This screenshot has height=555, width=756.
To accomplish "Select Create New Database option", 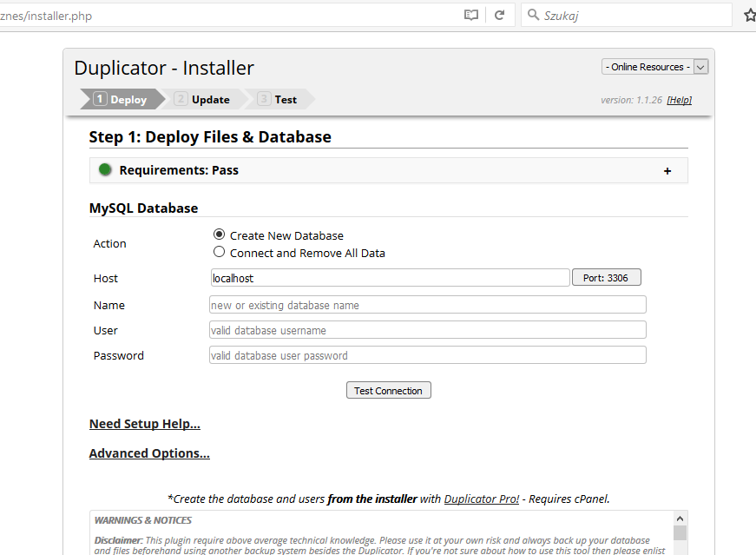I will [219, 235].
